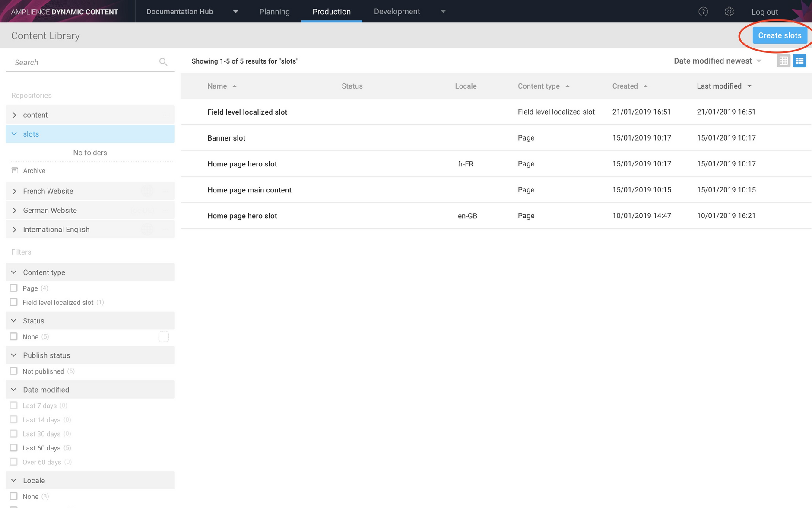Viewport: 812px width, 508px height.
Task: Check the Page content type filter
Action: point(13,288)
